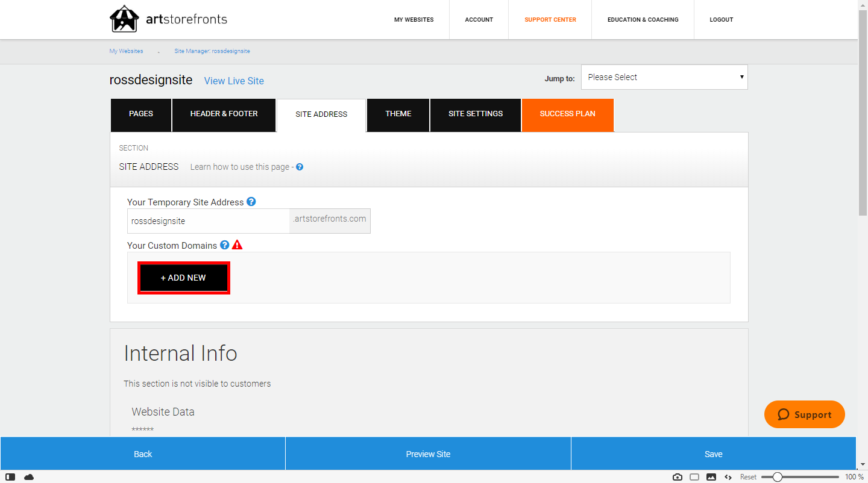Toggle the image loading icon in status bar
The height and width of the screenshot is (483, 868).
(711, 477)
